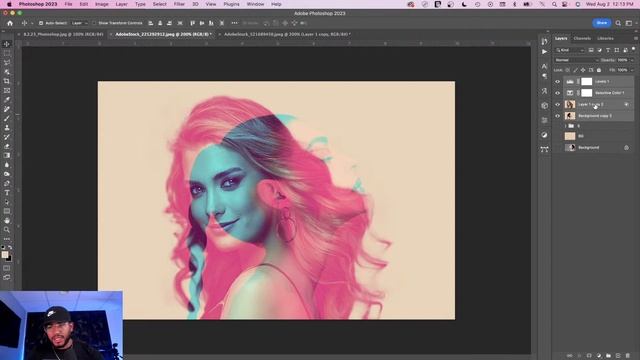Open the Photoshop search magnifier icon
This screenshot has width=640, height=360.
[618, 23]
